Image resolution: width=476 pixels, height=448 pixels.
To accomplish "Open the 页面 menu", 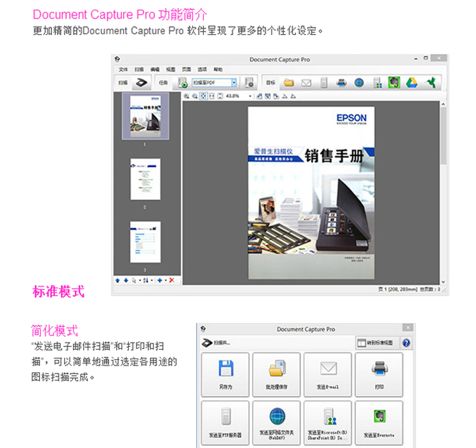I will (x=187, y=70).
